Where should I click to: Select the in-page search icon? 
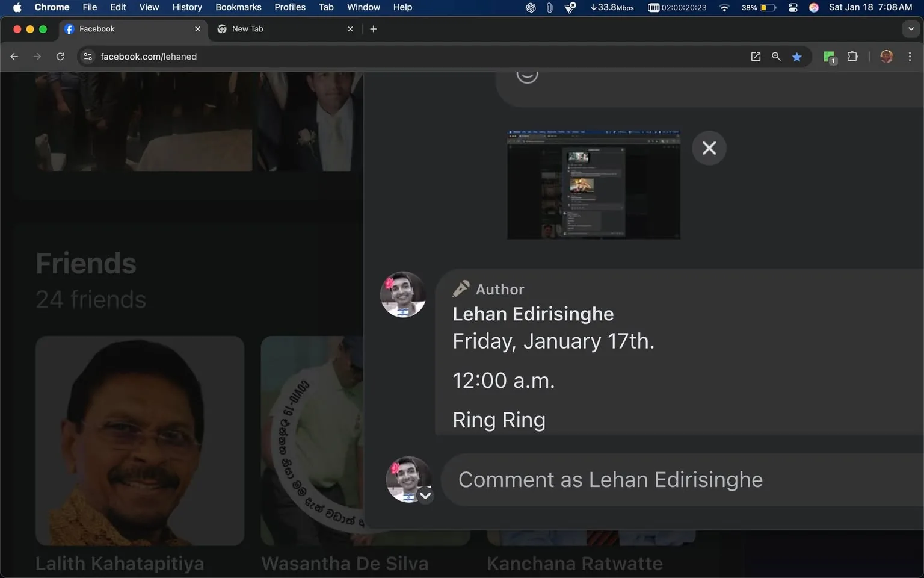(776, 56)
